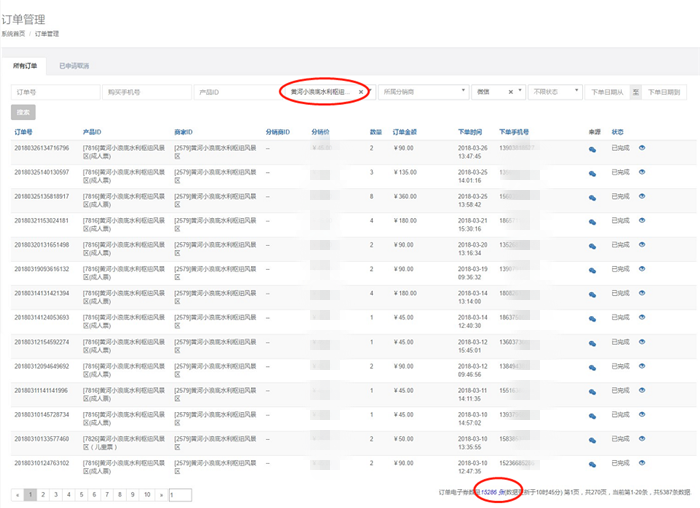Clear the 微信 source filter selection
700x508 pixels.
[510, 91]
